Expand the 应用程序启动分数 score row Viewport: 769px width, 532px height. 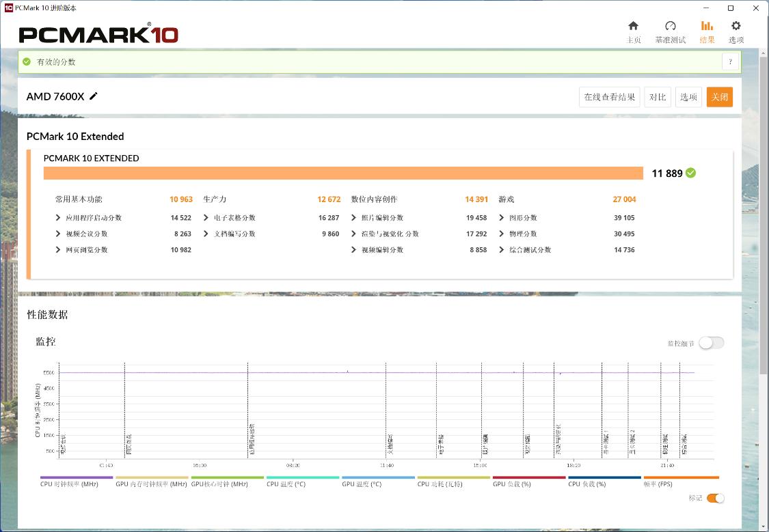click(x=59, y=217)
